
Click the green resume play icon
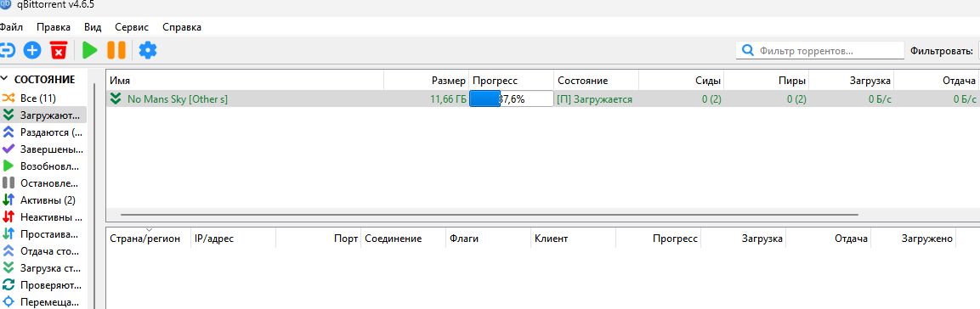90,50
